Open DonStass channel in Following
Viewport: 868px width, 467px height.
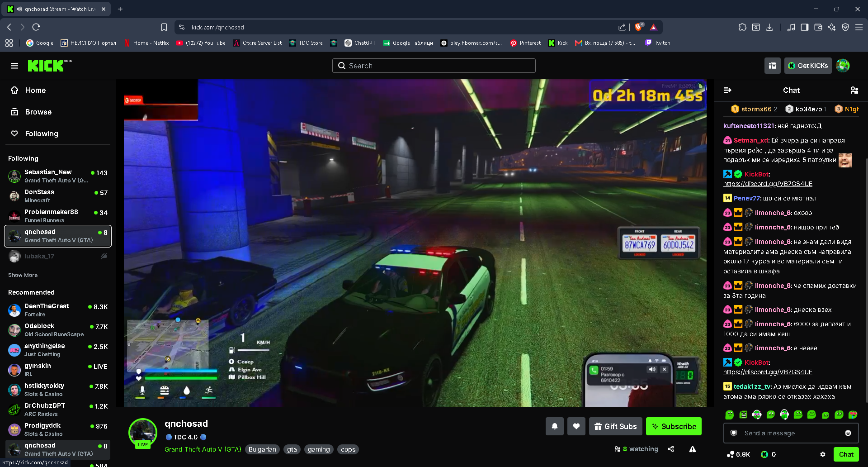pyautogui.click(x=57, y=196)
